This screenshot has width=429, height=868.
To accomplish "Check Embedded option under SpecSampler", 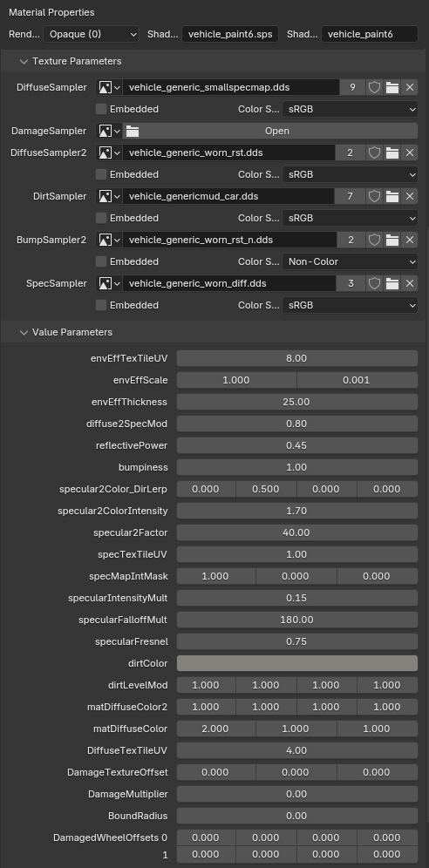I will click(101, 305).
